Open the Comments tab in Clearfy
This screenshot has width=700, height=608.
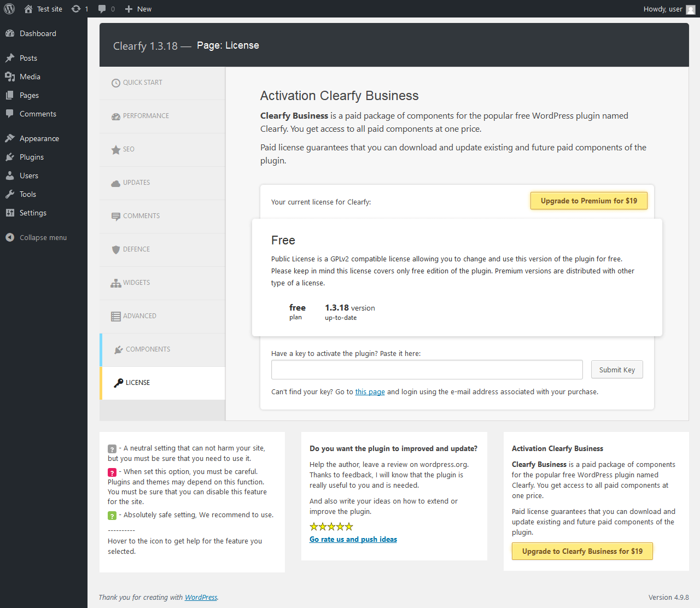point(162,217)
